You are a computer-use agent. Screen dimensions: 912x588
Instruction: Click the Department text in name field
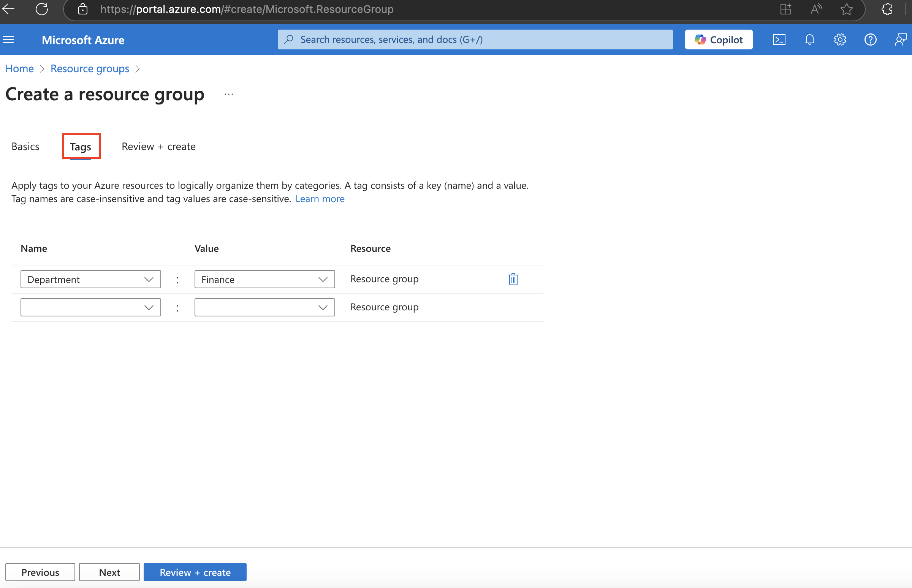(x=54, y=280)
